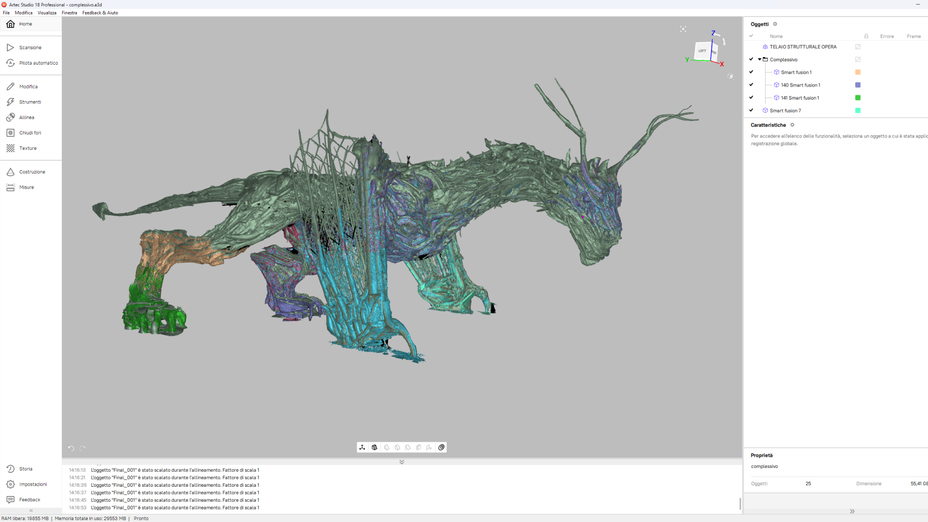Image resolution: width=928 pixels, height=522 pixels.
Task: Open the Modifica menu in the menu bar
Action: (24, 12)
